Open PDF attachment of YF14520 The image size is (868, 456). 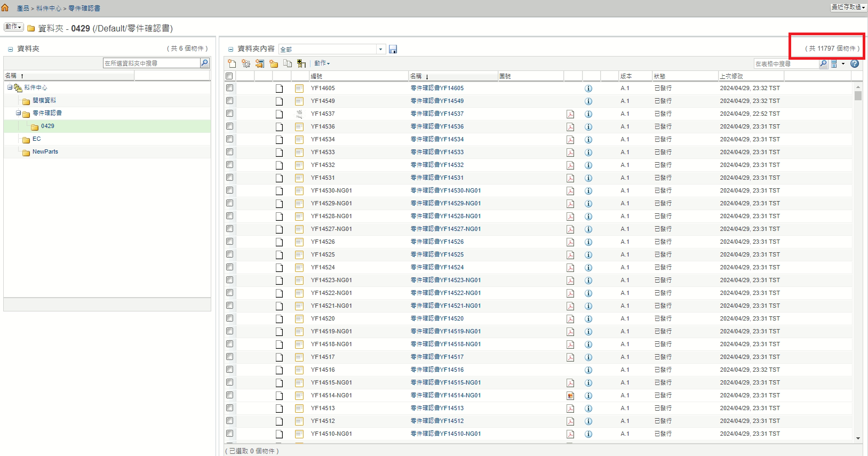(570, 319)
